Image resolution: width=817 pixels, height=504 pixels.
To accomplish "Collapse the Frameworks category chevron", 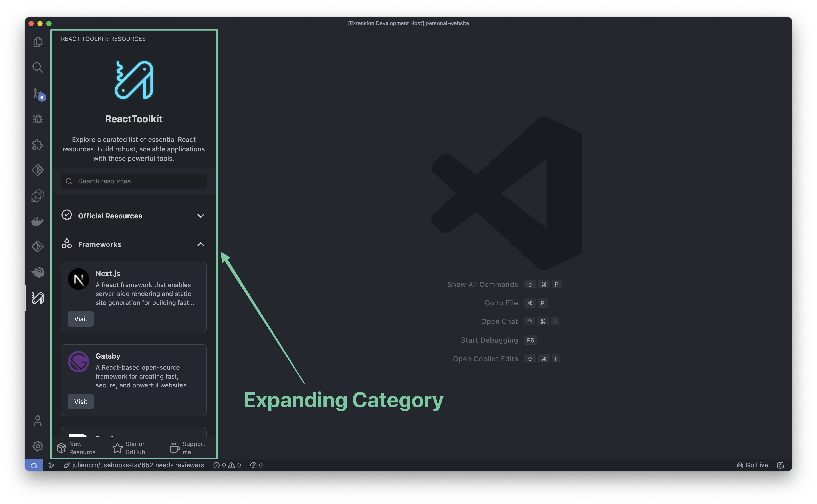I will [x=201, y=244].
